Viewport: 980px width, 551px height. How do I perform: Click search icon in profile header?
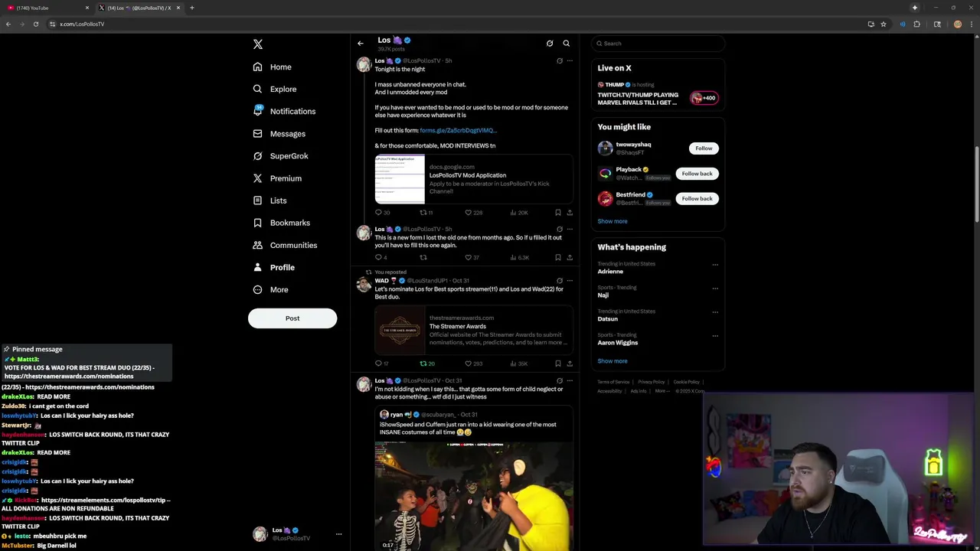(567, 44)
